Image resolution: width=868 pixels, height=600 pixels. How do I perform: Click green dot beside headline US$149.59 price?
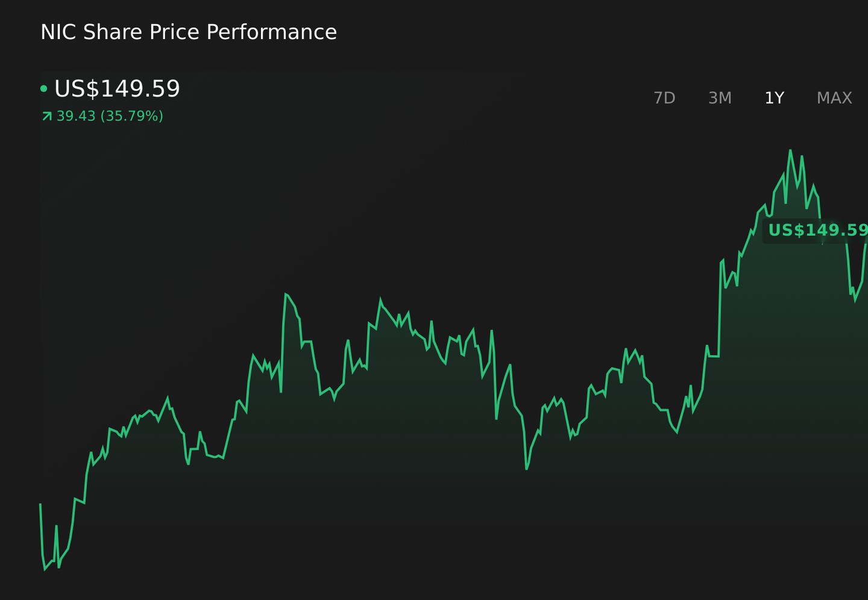43,89
